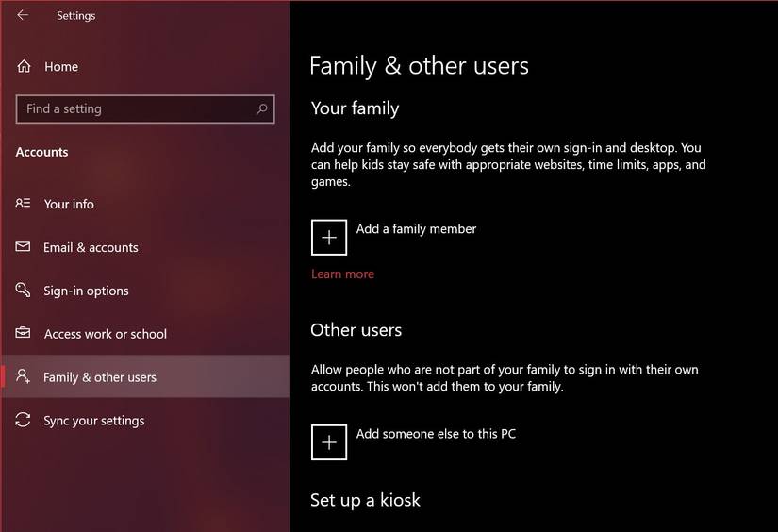
Task: Click the Sync your settings icon
Action: tap(24, 421)
